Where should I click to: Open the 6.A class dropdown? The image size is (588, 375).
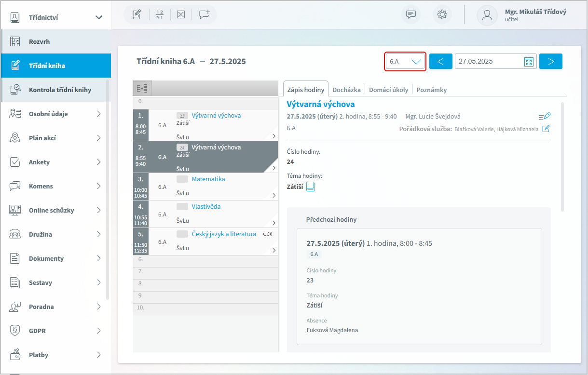tap(405, 62)
